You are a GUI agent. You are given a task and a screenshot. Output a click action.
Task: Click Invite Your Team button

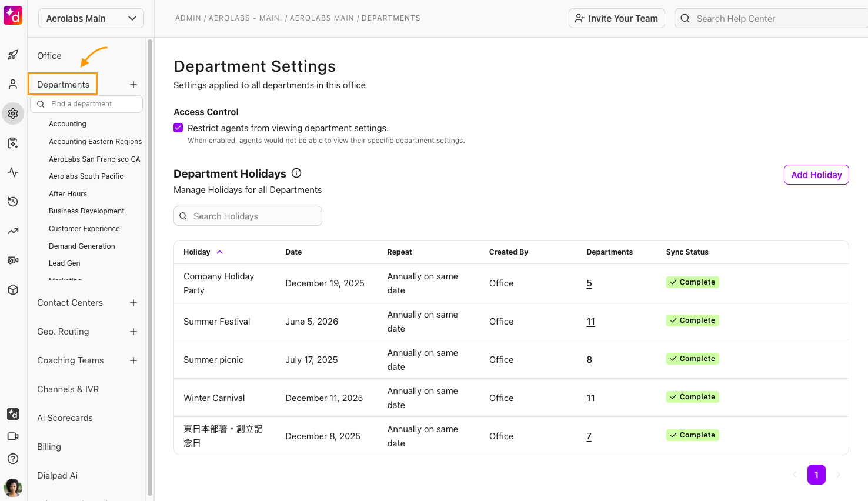(617, 18)
